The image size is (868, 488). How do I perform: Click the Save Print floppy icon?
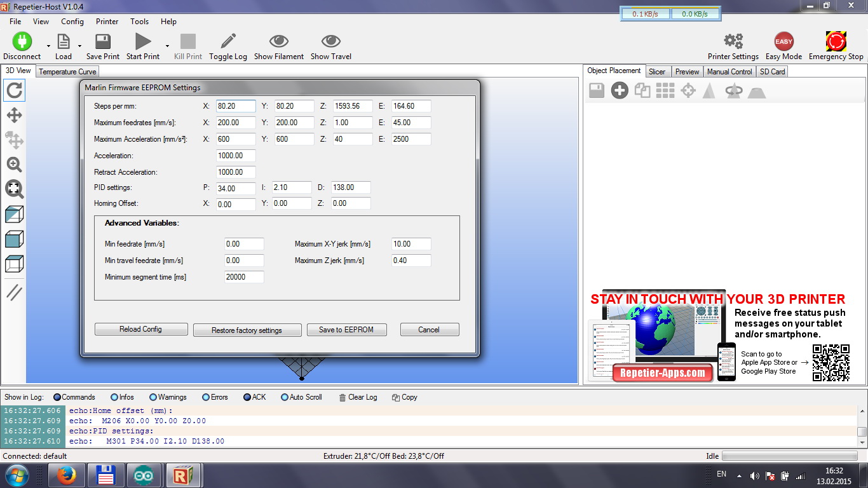tap(103, 41)
